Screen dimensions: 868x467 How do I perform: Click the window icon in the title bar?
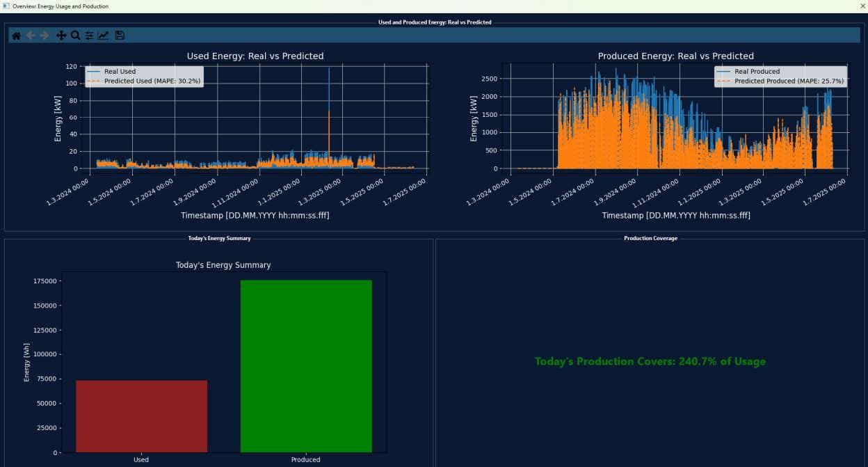pyautogui.click(x=6, y=6)
